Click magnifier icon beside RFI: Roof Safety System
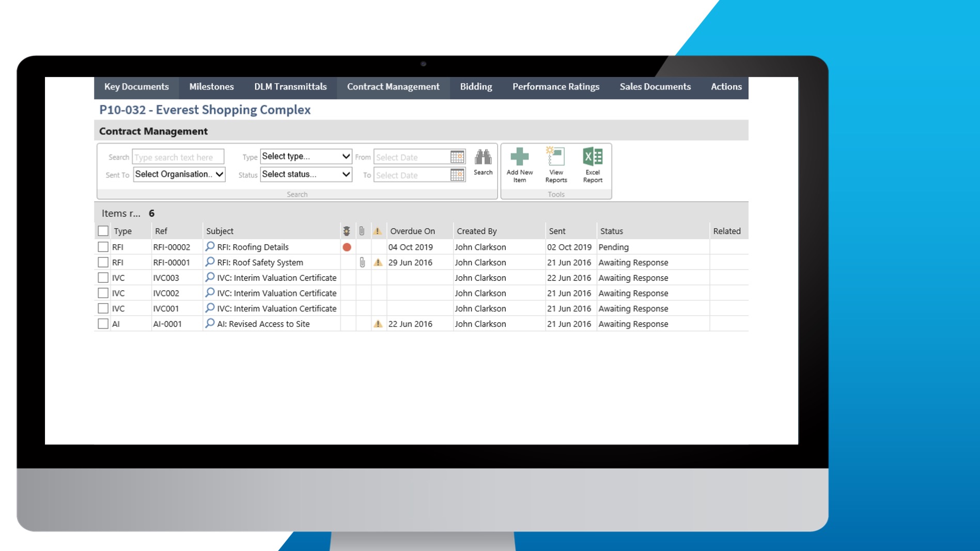This screenshot has width=980, height=551. click(210, 262)
